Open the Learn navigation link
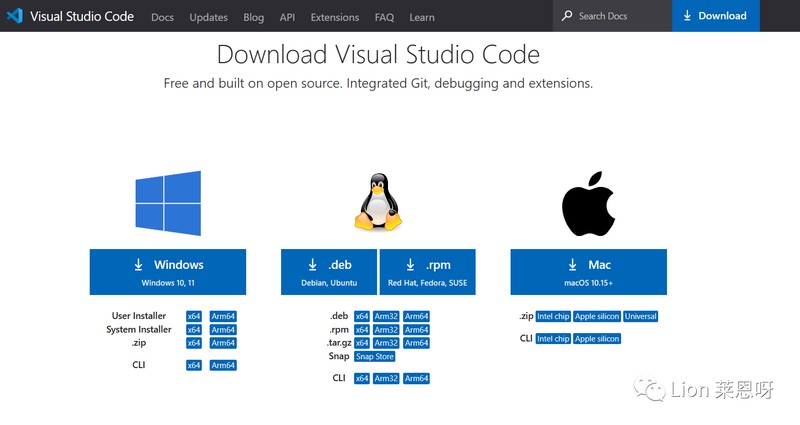The image size is (800, 425). coord(422,17)
